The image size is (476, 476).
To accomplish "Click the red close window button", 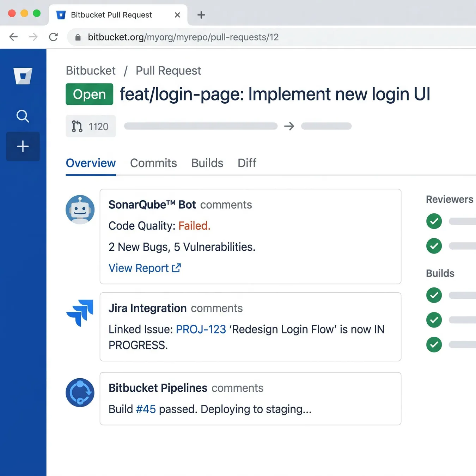I will 12,13.
